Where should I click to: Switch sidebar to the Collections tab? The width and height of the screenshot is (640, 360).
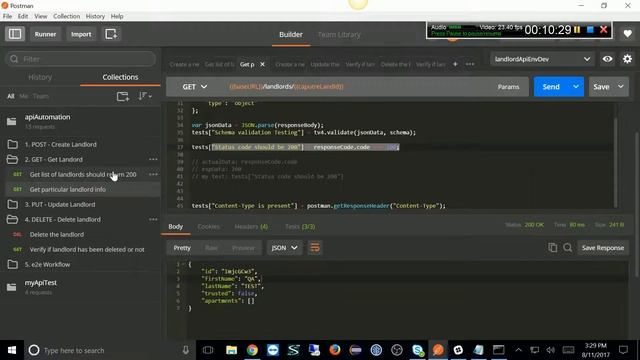(x=120, y=77)
